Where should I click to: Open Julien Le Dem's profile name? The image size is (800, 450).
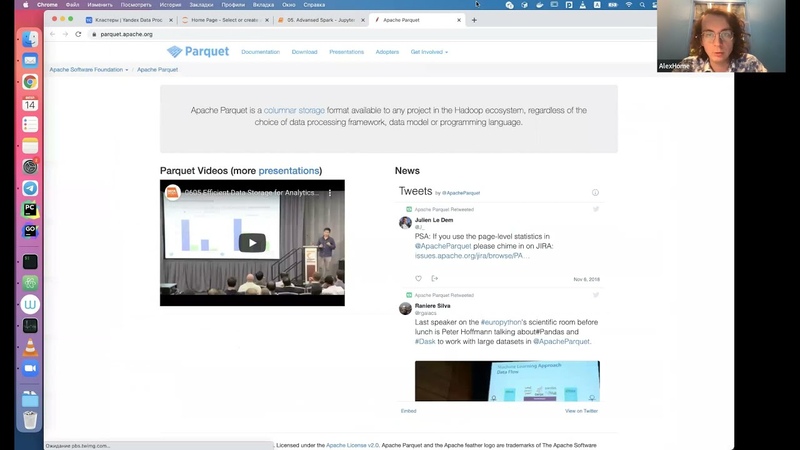pos(434,220)
